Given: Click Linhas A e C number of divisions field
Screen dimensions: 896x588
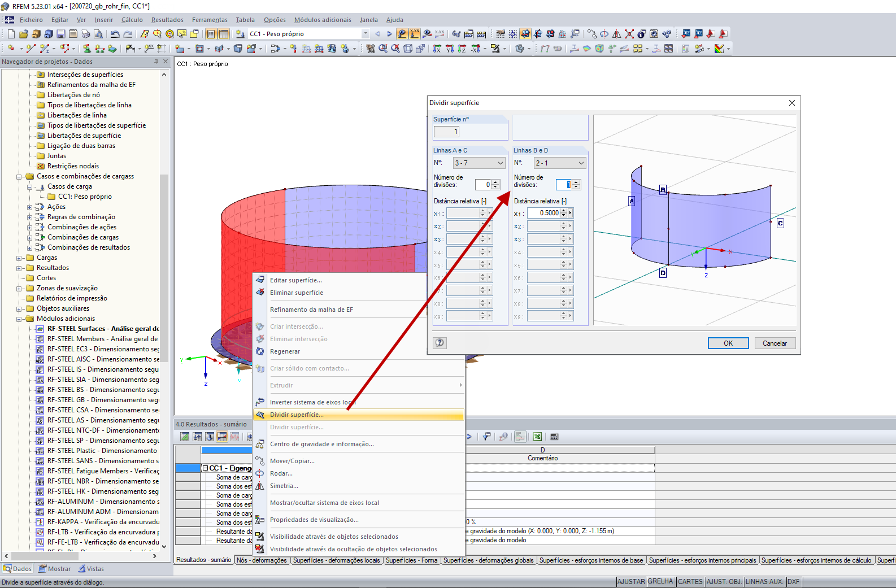Looking at the screenshot, I should click(483, 185).
